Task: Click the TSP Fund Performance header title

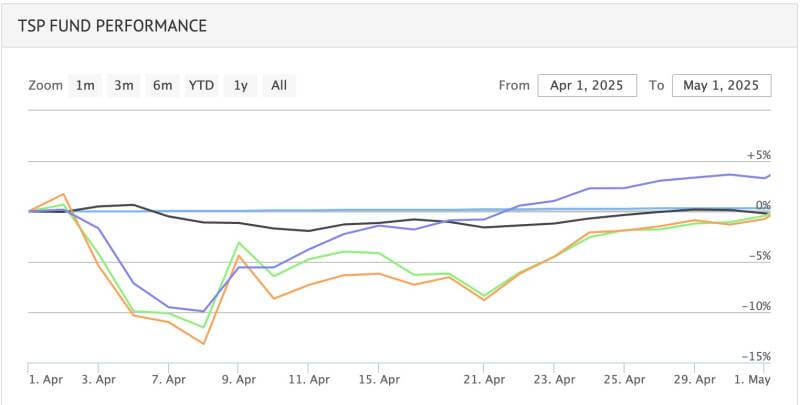Action: tap(112, 25)
